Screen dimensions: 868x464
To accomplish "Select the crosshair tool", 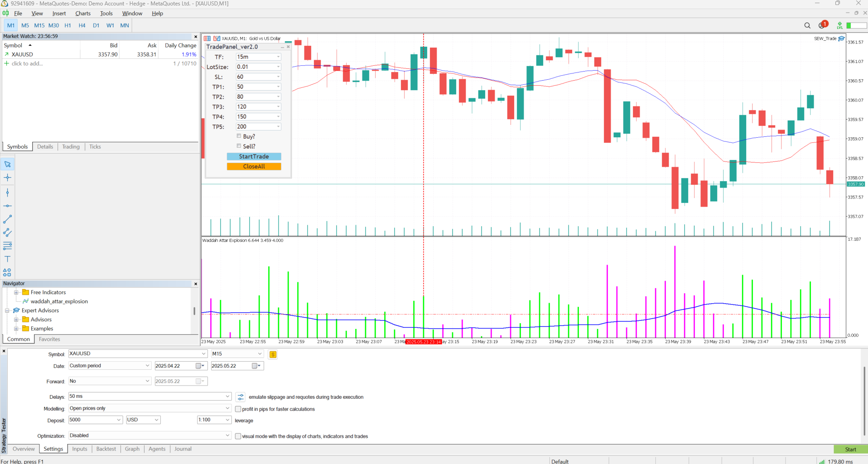I will tap(7, 178).
